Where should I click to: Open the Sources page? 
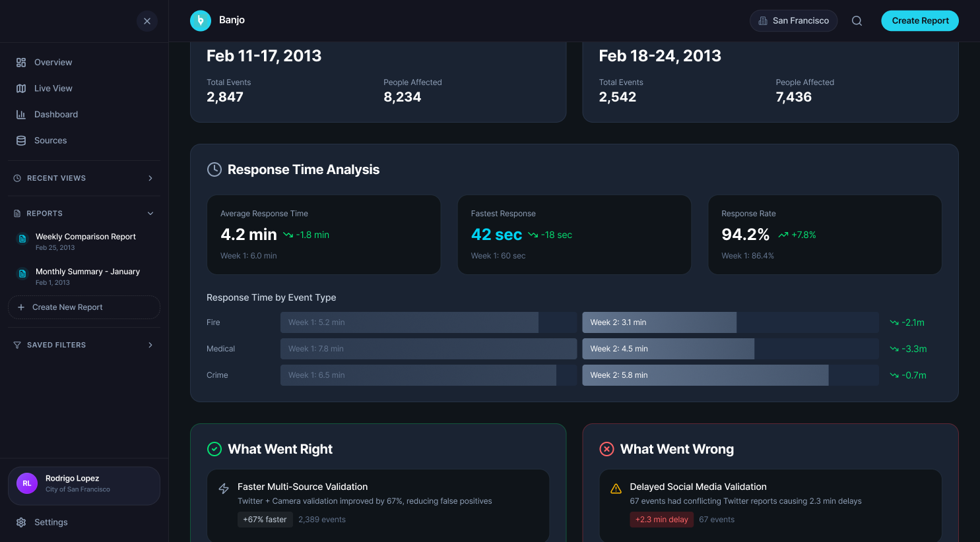point(50,140)
